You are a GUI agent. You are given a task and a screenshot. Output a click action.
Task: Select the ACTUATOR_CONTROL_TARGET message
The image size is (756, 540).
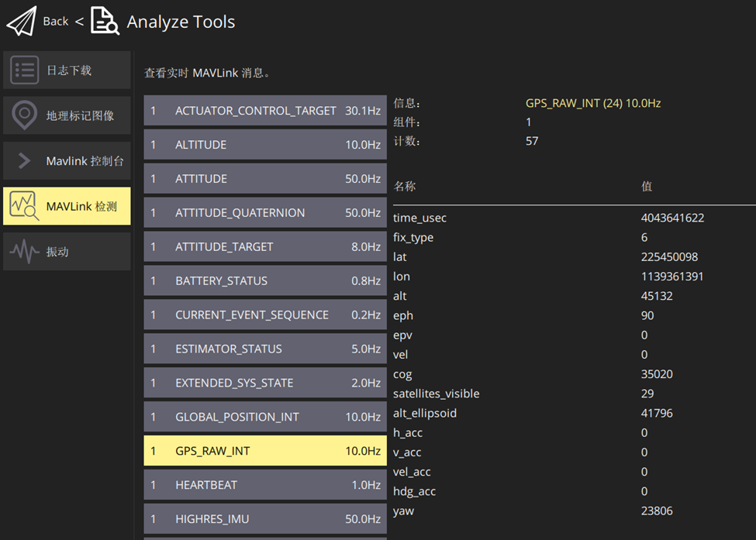(265, 111)
